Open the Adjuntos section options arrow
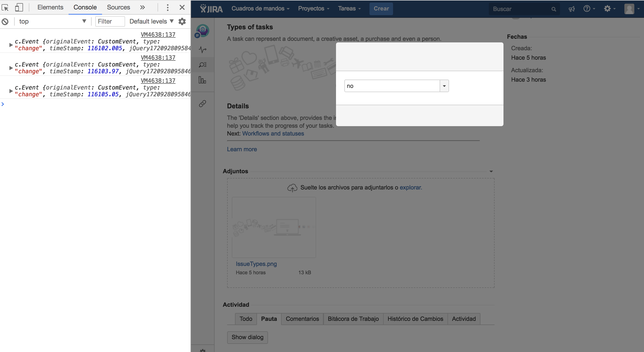The image size is (644, 352). tap(491, 171)
